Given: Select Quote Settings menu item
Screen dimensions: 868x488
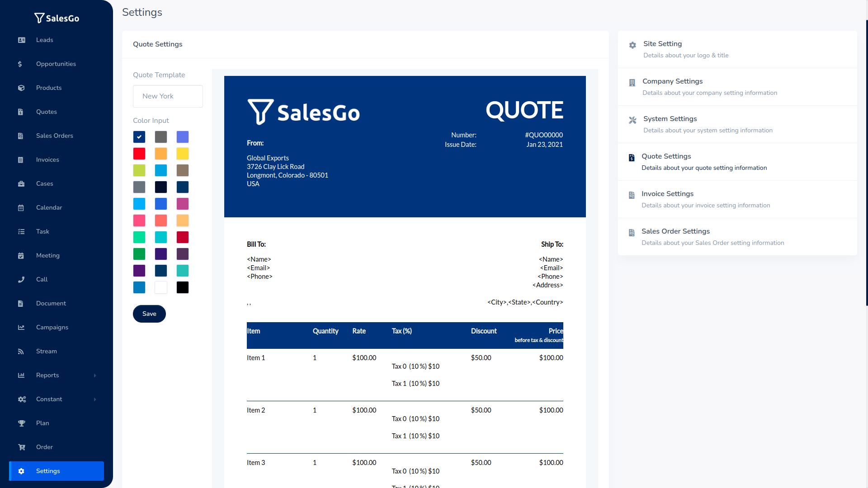Looking at the screenshot, I should pos(666,156).
